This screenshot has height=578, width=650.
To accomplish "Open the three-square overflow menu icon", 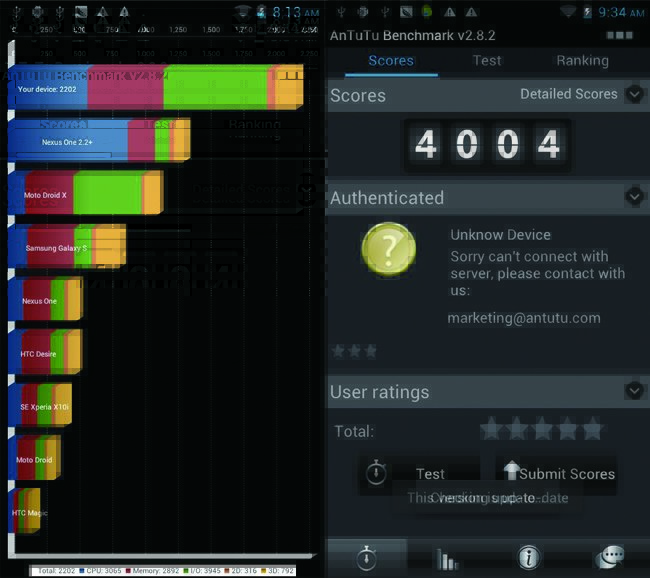I will (x=619, y=36).
